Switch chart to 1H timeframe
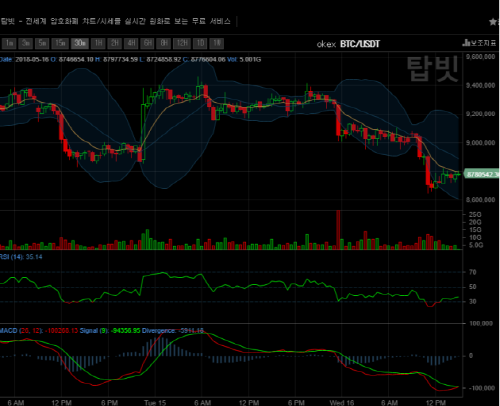Image resolution: width=500 pixels, height=406 pixels. click(x=98, y=43)
